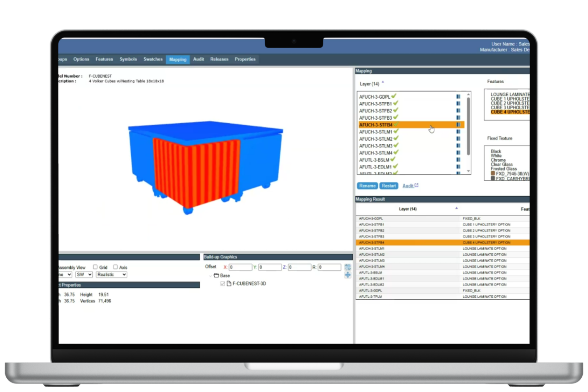The width and height of the screenshot is (588, 392).
Task: Open the Realistic render mode dropdown
Action: tap(111, 274)
